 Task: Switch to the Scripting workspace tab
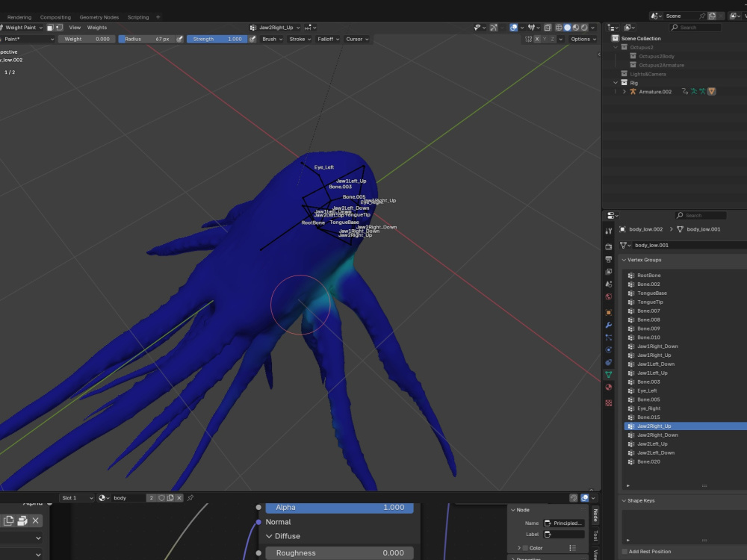click(x=138, y=17)
